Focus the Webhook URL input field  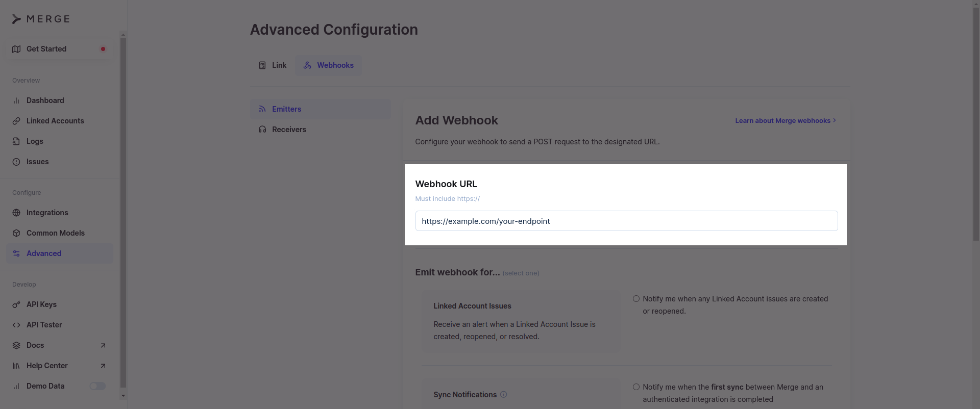tap(626, 221)
